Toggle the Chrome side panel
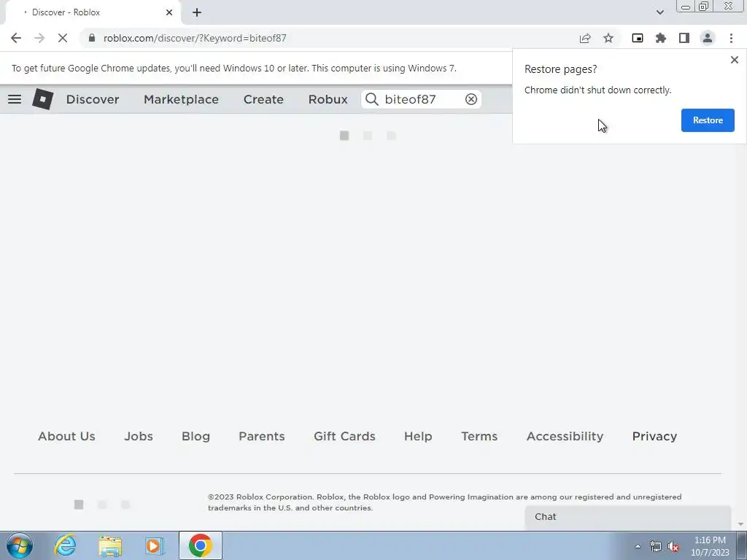747x560 pixels. click(x=684, y=38)
